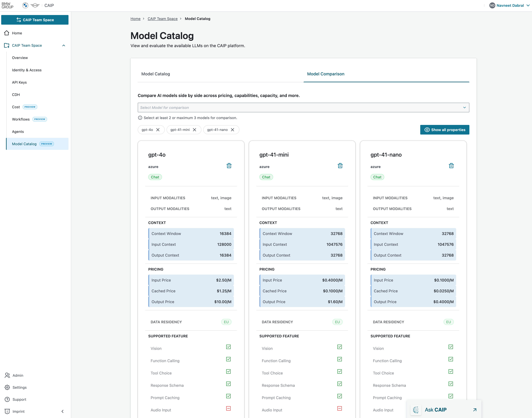The image size is (532, 418).
Task: Click gpt-4o Input Context value 128000
Action: tap(224, 244)
